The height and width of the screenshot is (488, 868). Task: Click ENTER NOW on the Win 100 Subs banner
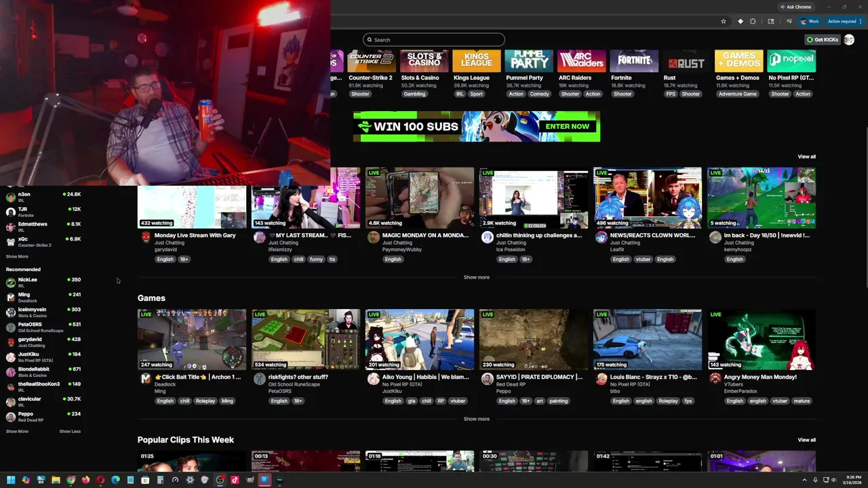click(568, 126)
